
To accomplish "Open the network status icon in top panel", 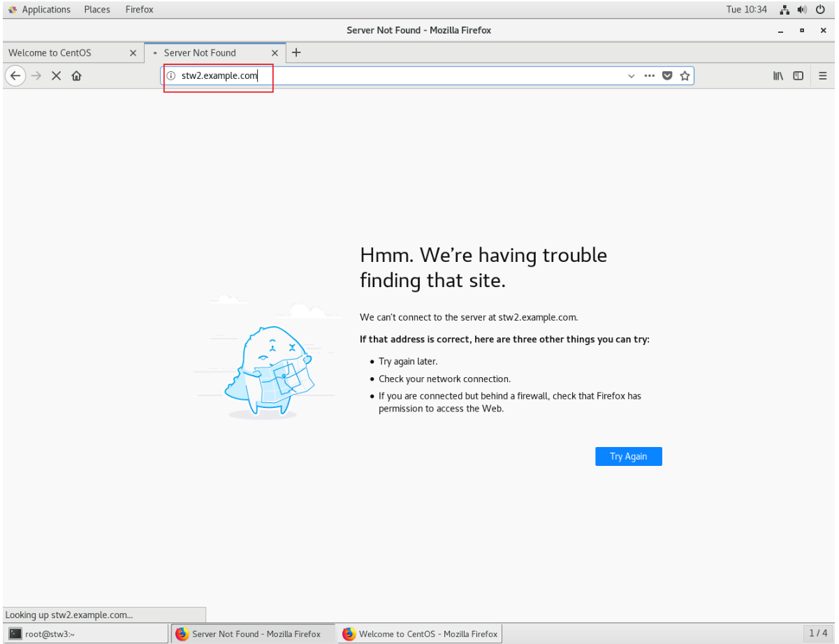I will click(x=784, y=10).
